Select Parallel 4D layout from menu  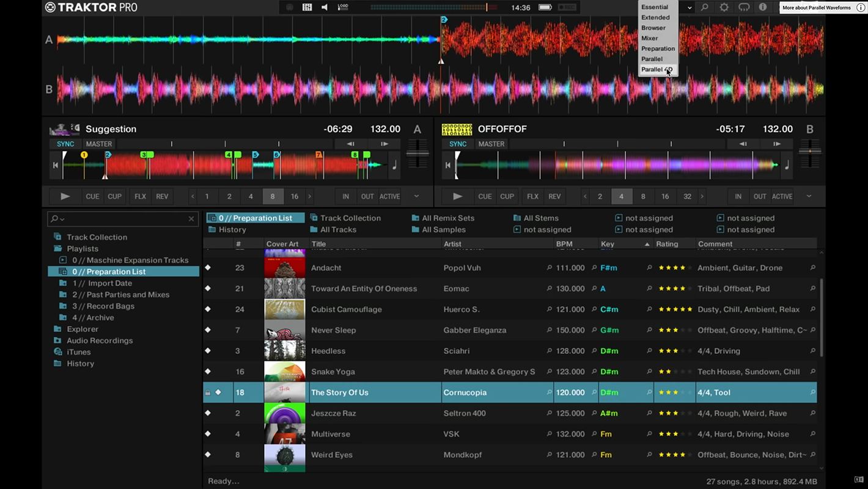[657, 70]
